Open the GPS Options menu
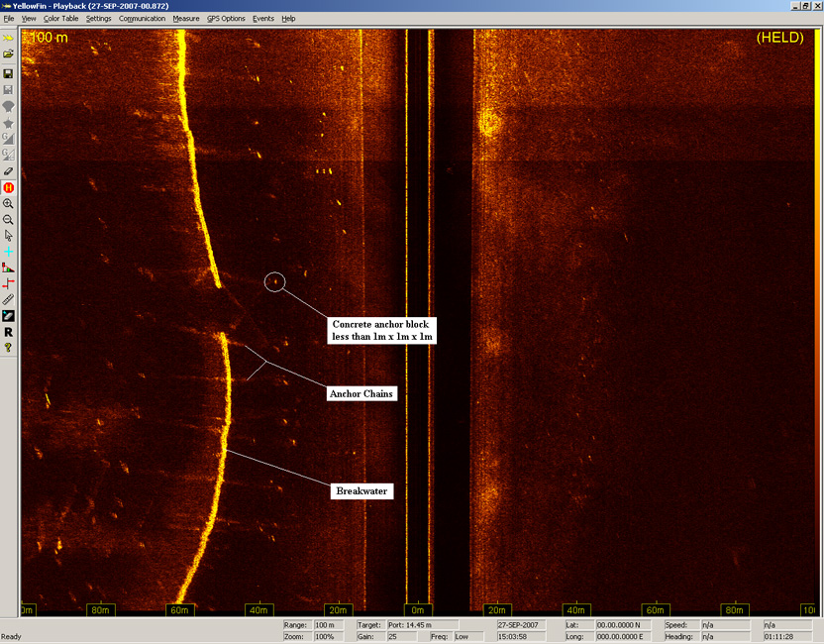 point(225,18)
